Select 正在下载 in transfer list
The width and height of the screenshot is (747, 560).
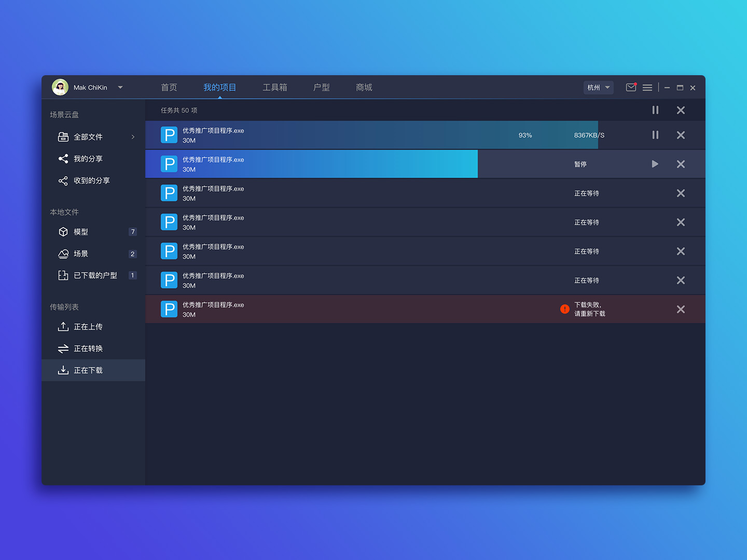tap(93, 370)
